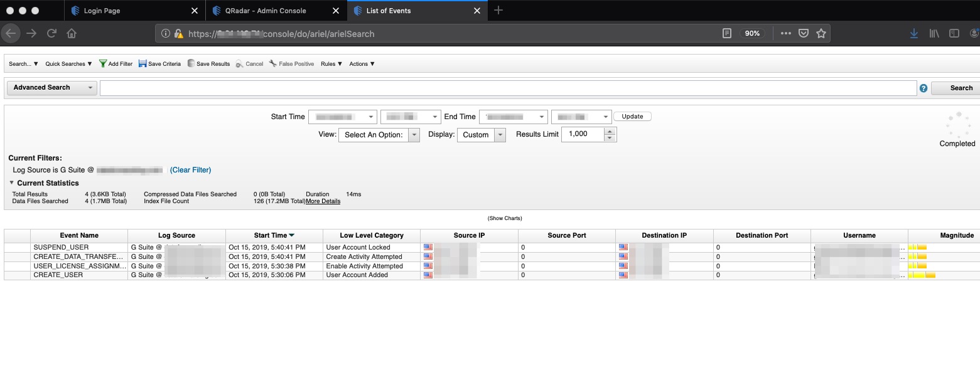The width and height of the screenshot is (980, 390).
Task: Sort by Log Source column header
Action: pos(176,236)
